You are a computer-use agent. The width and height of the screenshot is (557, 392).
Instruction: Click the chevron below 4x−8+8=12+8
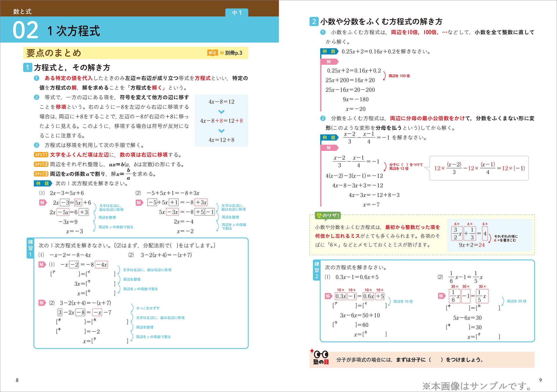click(x=221, y=131)
